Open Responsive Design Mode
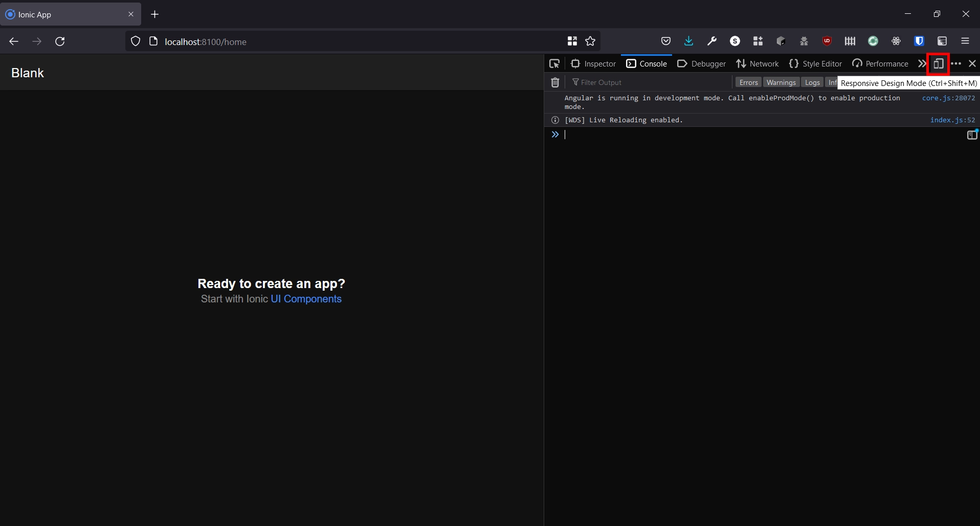980x526 pixels. [938, 63]
